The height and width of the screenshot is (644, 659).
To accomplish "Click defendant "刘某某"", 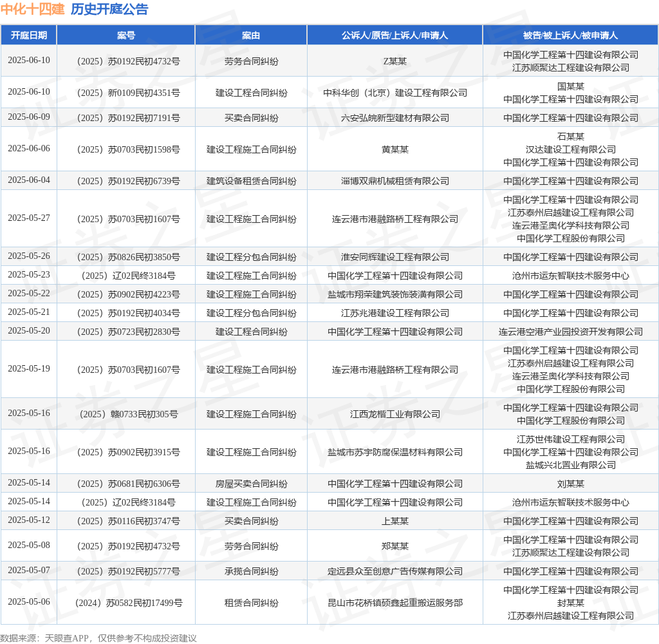I will point(571,484).
